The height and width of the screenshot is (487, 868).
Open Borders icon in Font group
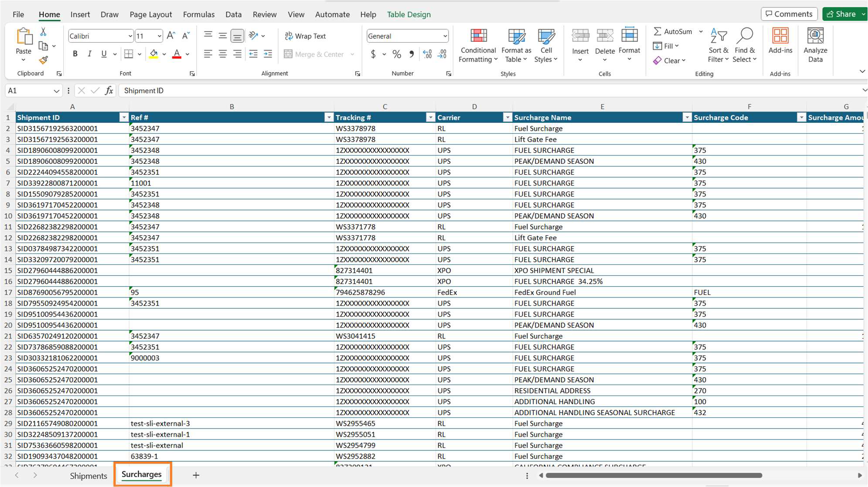click(129, 54)
